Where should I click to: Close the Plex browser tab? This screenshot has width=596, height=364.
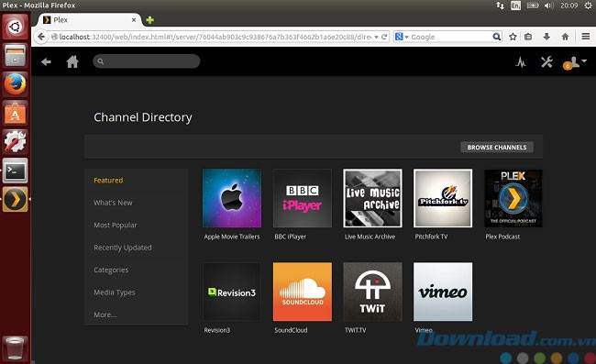point(134,20)
